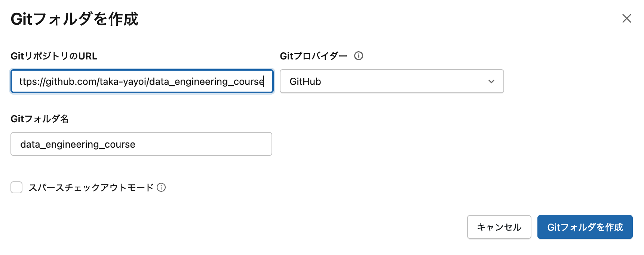This screenshot has width=644, height=255.
Task: Click inside the data_engineering_course name field
Action: (x=141, y=144)
